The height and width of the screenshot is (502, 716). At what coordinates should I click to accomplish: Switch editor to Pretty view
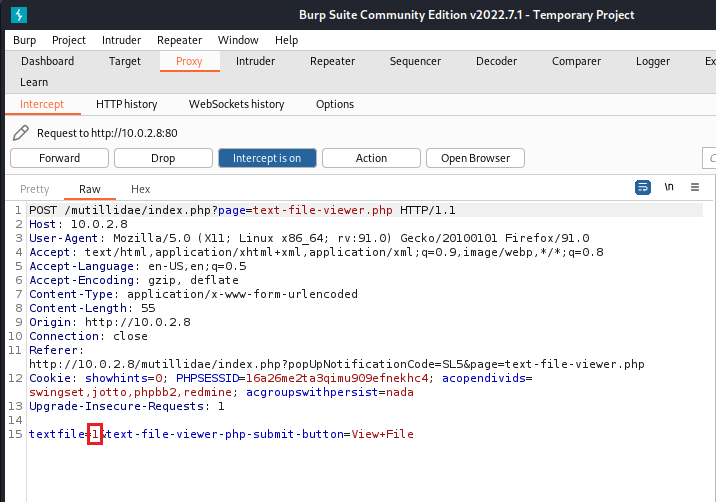tap(35, 189)
